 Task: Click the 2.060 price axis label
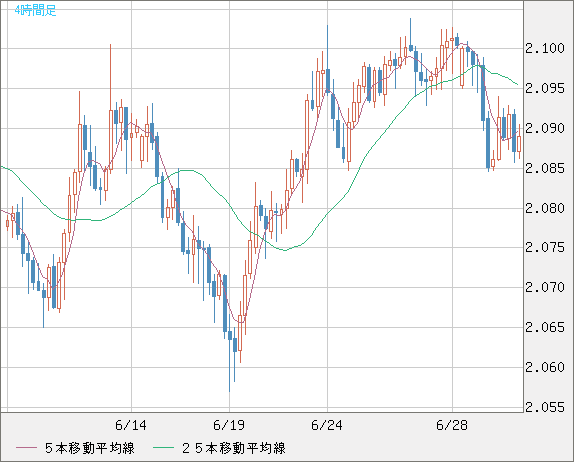[545, 367]
